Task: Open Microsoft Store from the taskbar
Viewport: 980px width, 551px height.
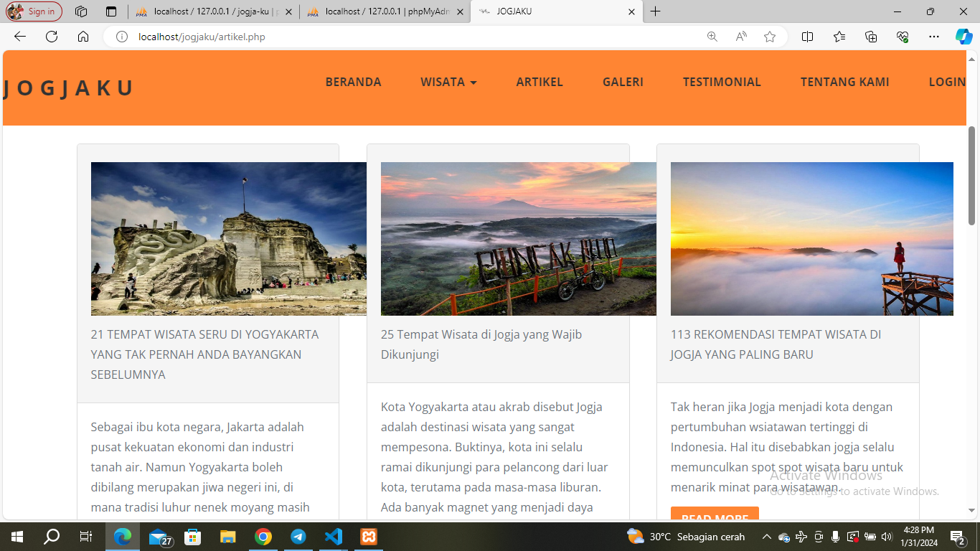Action: (193, 537)
